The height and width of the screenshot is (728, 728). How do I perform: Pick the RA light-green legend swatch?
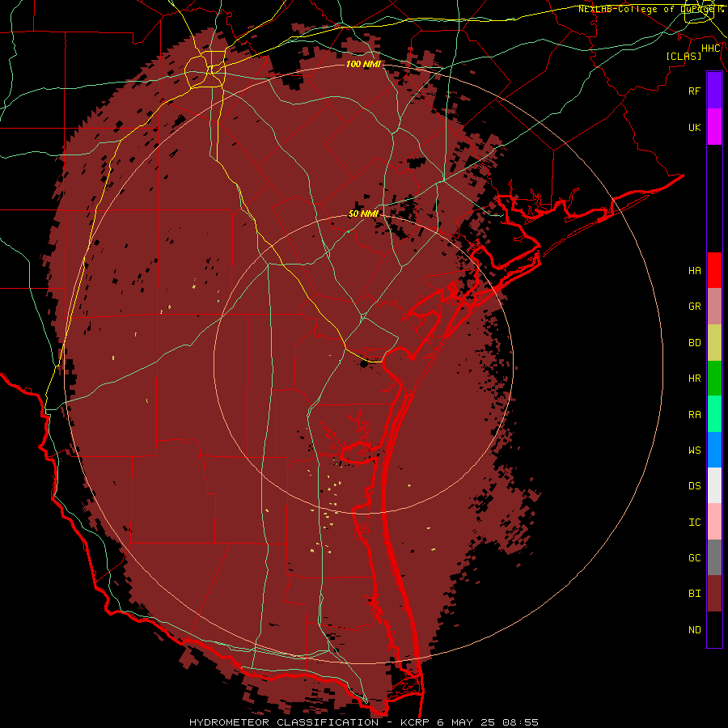(x=714, y=413)
